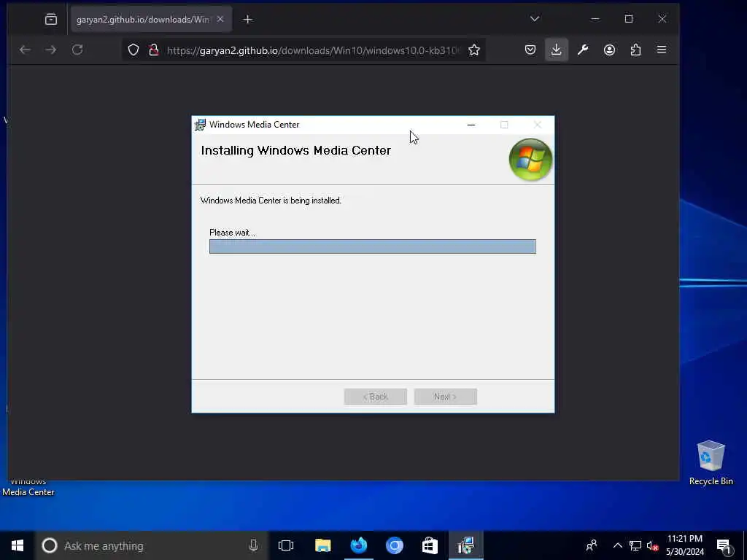Open Task View from the taskbar
747x560 pixels.
pos(286,545)
